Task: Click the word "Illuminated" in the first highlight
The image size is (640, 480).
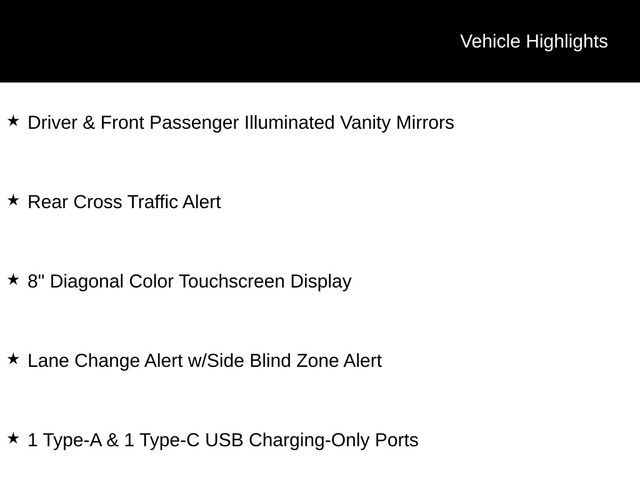Action: (290, 123)
